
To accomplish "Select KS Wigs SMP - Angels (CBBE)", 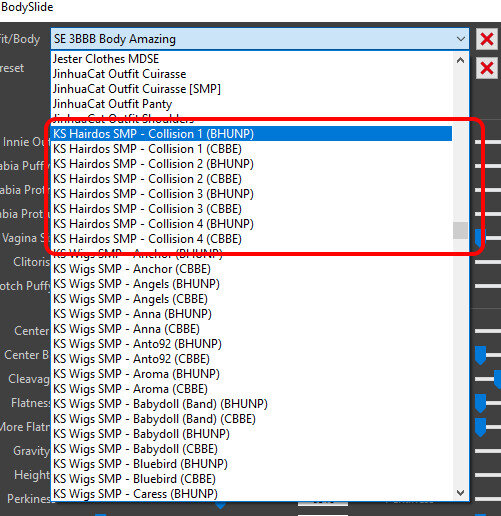I will (252, 299).
